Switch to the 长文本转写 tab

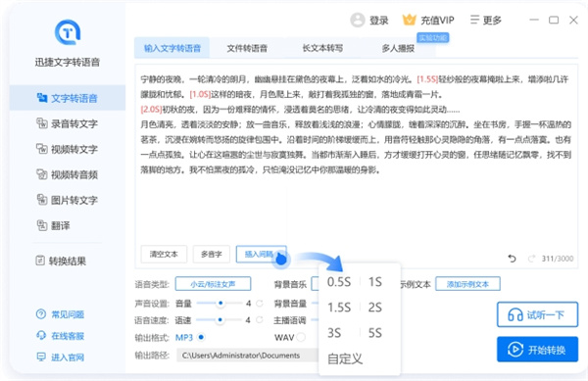coord(322,48)
